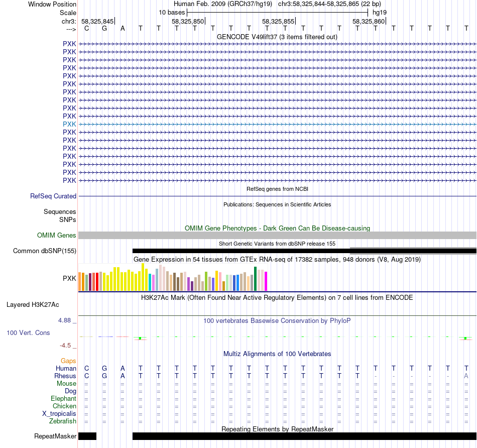Click the 10 bases scale bar label
Viewport: 477px width, 448px height.
pyautogui.click(x=172, y=13)
